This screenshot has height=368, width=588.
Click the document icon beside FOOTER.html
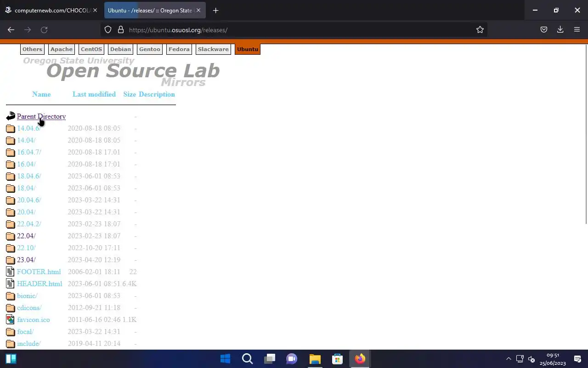[10, 272]
